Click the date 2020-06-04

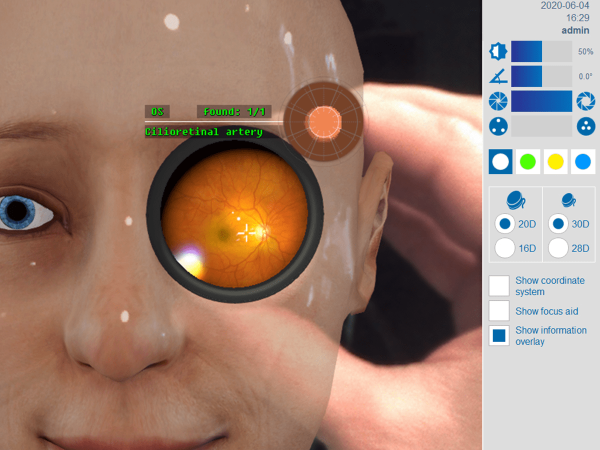pyautogui.click(x=565, y=5)
